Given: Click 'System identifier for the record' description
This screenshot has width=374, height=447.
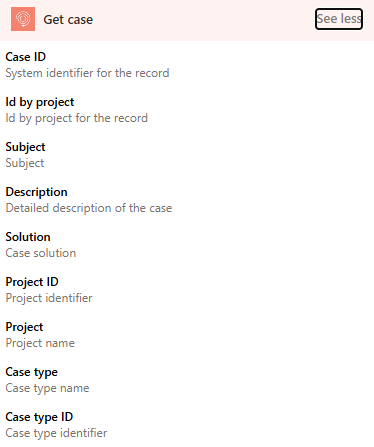Looking at the screenshot, I should pyautogui.click(x=87, y=73).
